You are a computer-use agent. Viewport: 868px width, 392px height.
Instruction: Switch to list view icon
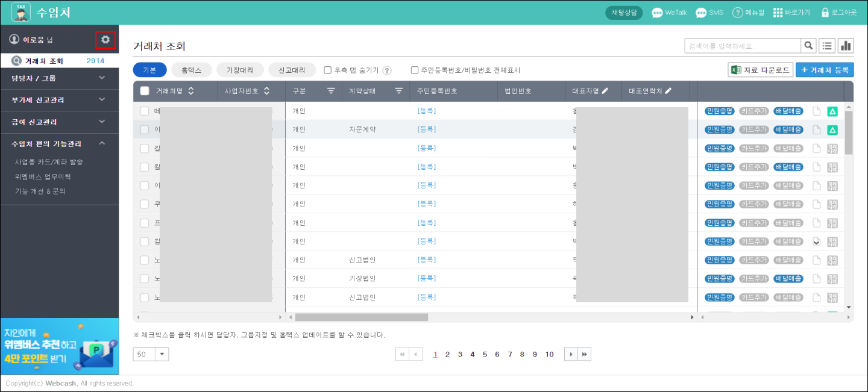click(827, 46)
